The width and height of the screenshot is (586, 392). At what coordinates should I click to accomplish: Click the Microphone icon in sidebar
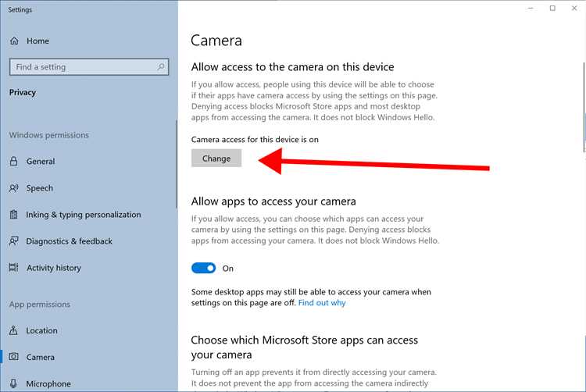[x=14, y=383]
